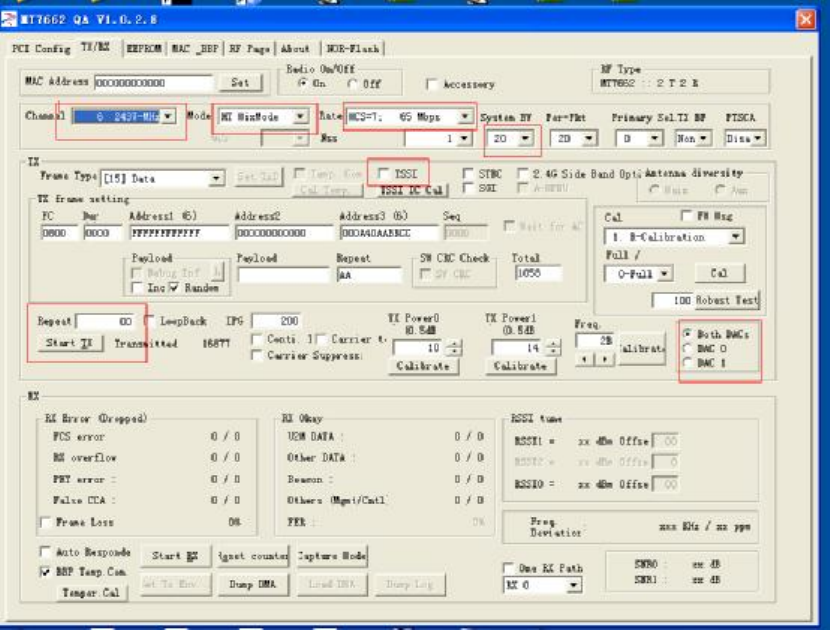Open the Per-Pkt BW dropdown

[589, 139]
